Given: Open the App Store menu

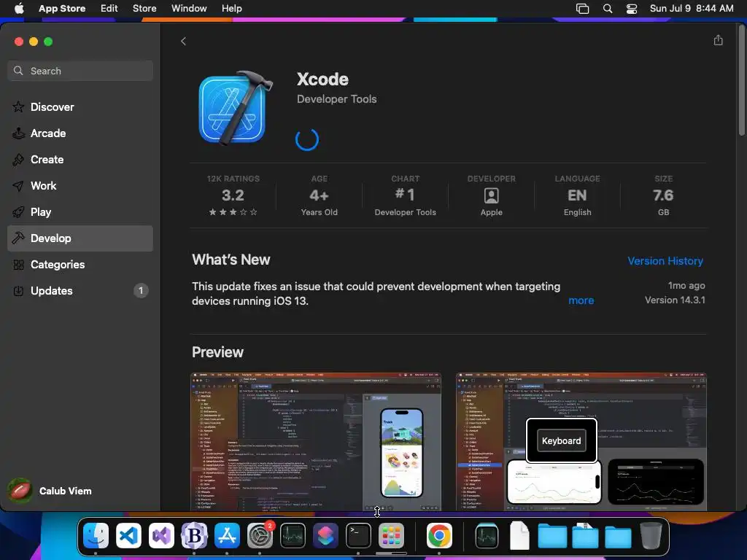Looking at the screenshot, I should (x=62, y=9).
